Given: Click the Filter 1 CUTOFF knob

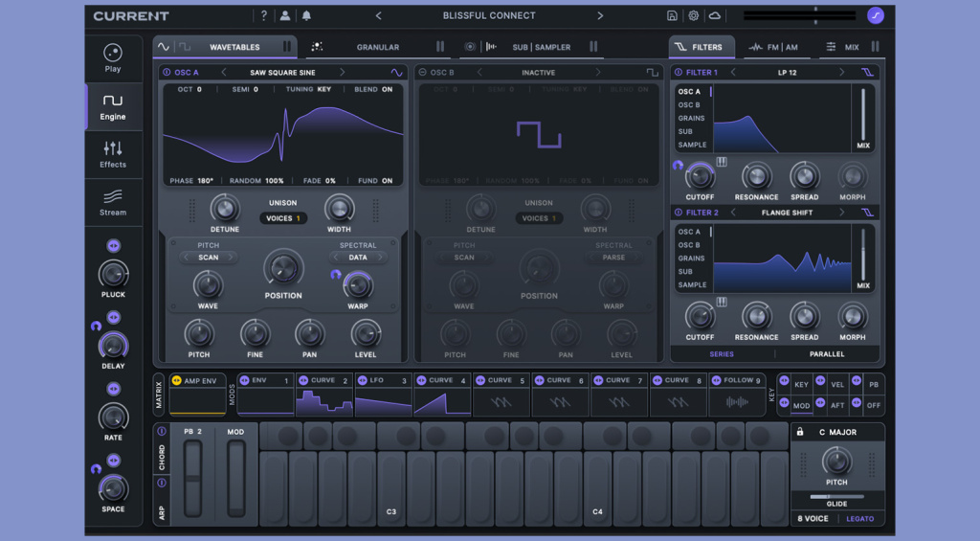Looking at the screenshot, I should pyautogui.click(x=700, y=176).
